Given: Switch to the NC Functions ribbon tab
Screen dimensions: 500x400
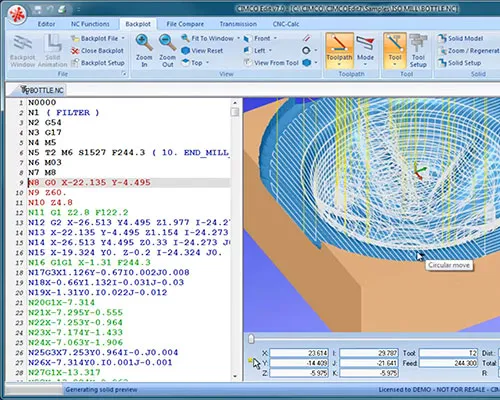Looking at the screenshot, I should pyautogui.click(x=90, y=24).
